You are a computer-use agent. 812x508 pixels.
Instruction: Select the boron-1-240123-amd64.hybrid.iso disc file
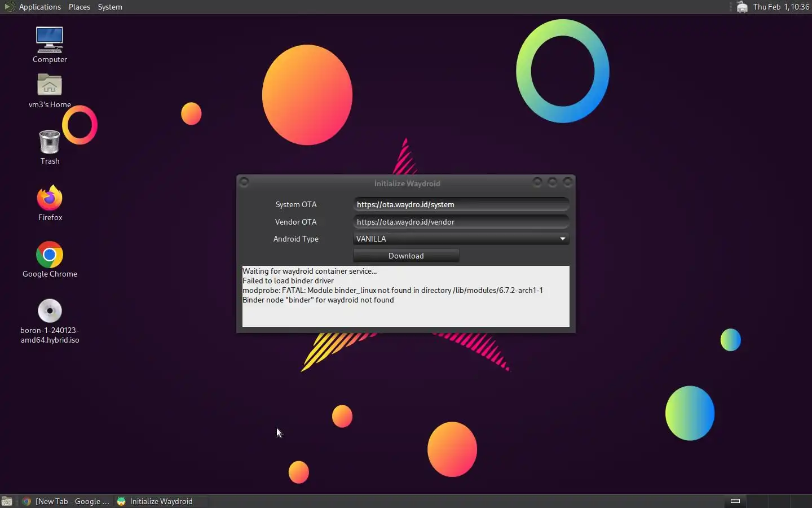point(50,310)
